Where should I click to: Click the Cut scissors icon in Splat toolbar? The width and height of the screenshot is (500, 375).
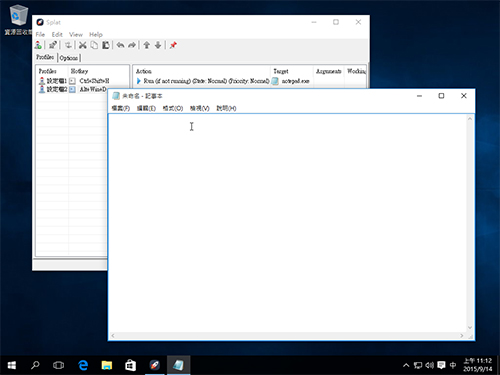[83, 45]
